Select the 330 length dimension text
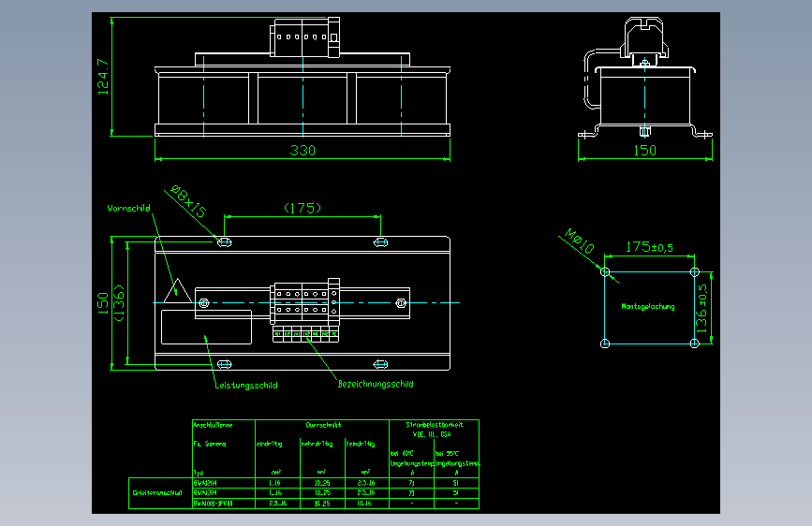This screenshot has height=526, width=812. click(303, 151)
